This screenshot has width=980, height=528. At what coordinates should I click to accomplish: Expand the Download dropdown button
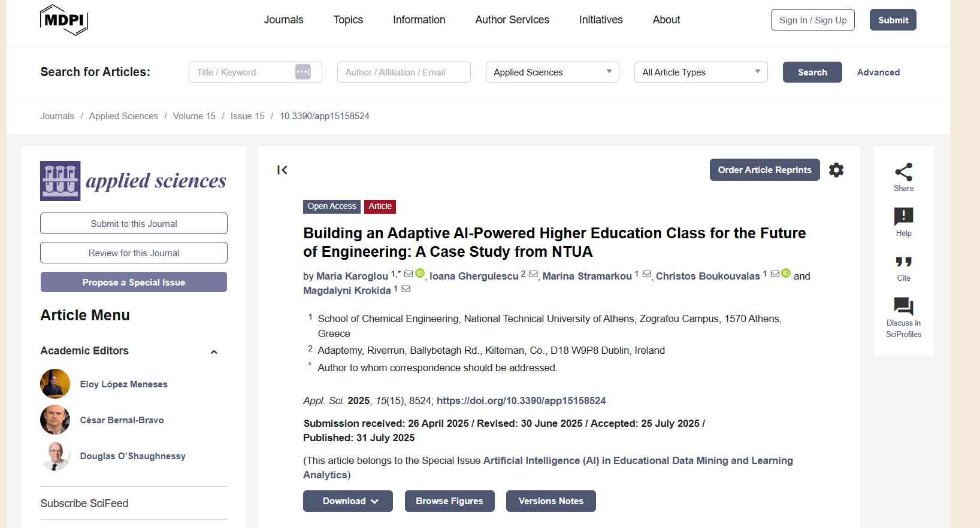point(348,501)
